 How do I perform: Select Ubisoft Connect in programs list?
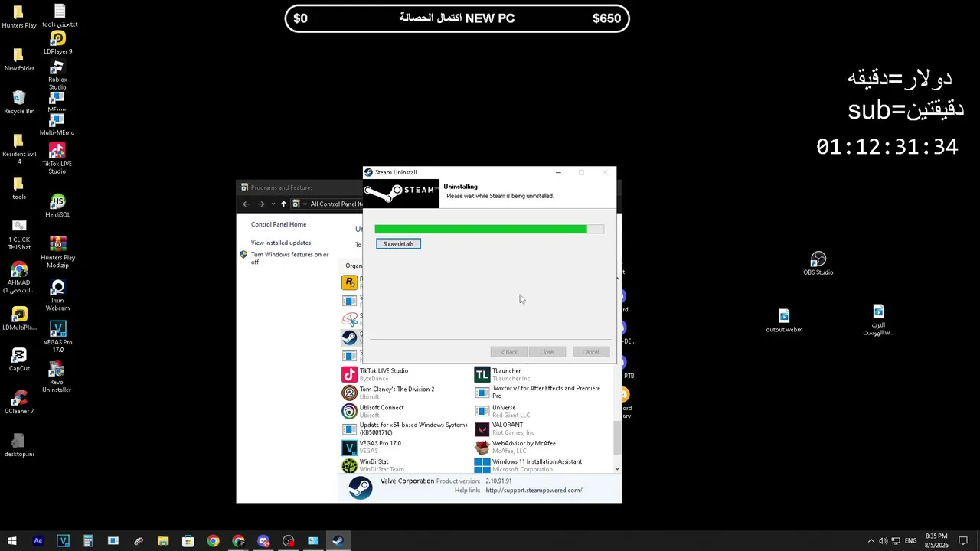[403, 411]
